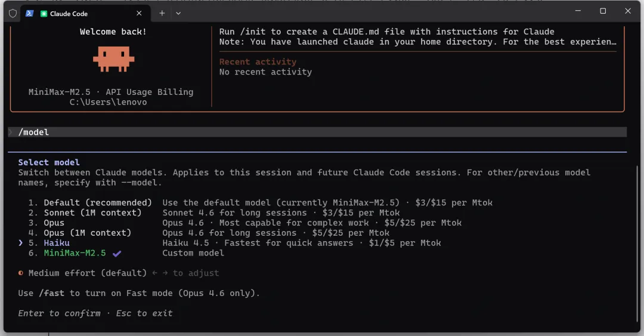Viewport: 644px width, 336px height.
Task: Click the orange effort level indicator dot
Action: pyautogui.click(x=21, y=273)
